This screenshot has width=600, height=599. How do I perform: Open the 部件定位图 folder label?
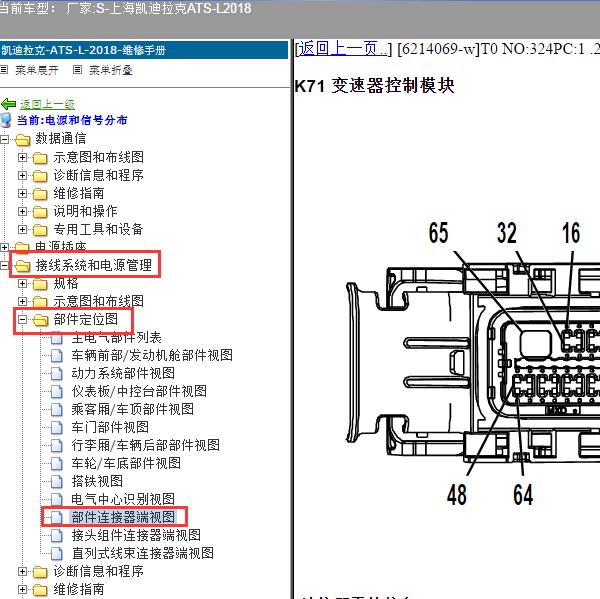click(x=86, y=319)
